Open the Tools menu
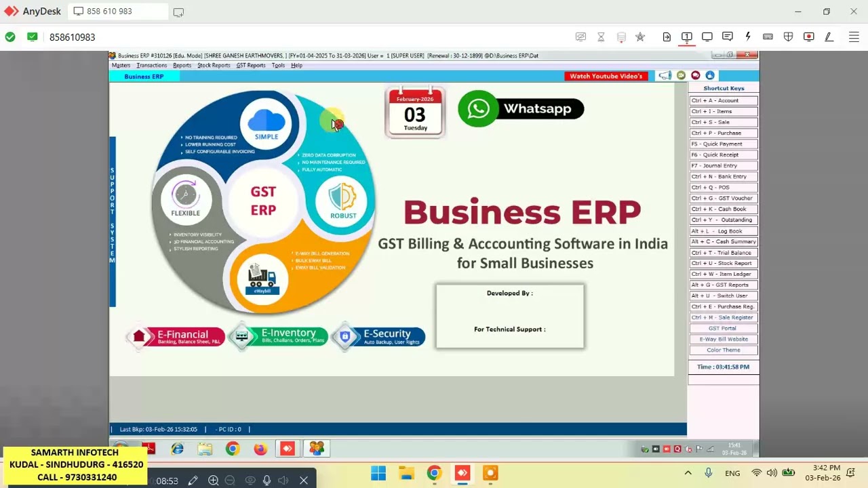868x488 pixels. [278, 66]
